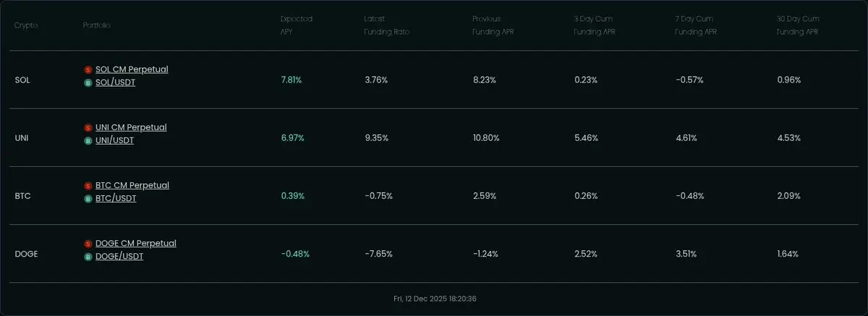Click the green B icon beside SOL/USDT
The width and height of the screenshot is (868, 316).
click(88, 82)
